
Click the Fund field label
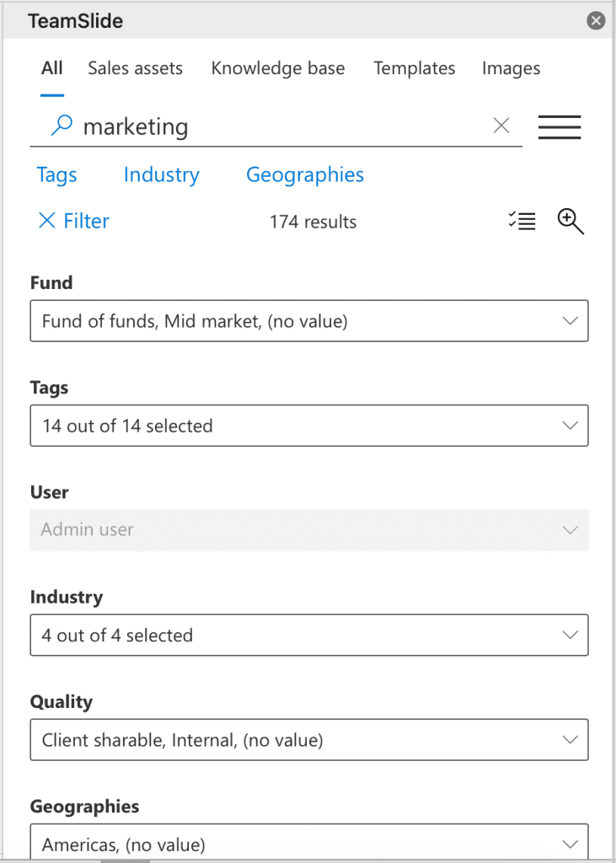[x=51, y=283]
